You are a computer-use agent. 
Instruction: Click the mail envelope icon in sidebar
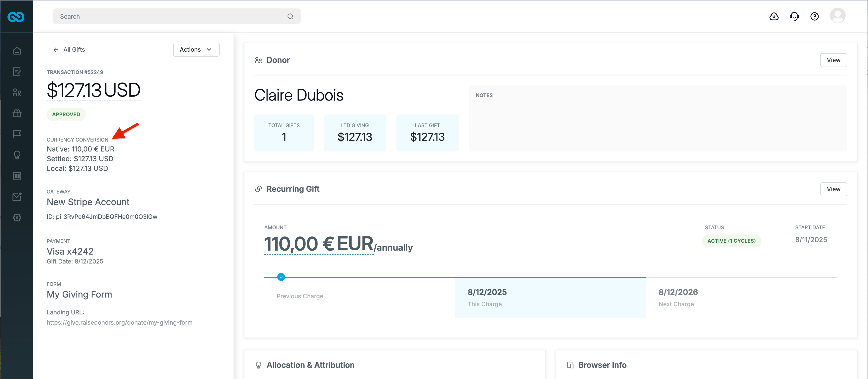click(17, 197)
